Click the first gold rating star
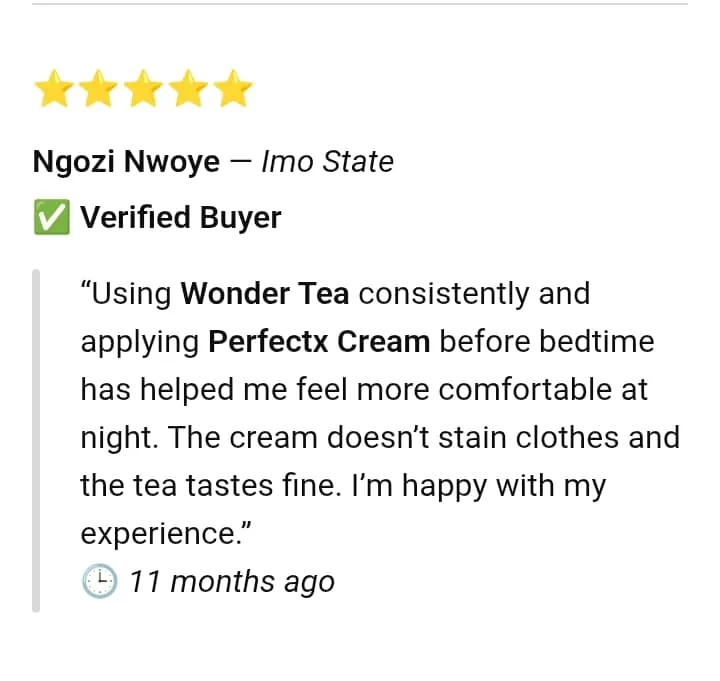The height and width of the screenshot is (681, 720). click(x=54, y=89)
